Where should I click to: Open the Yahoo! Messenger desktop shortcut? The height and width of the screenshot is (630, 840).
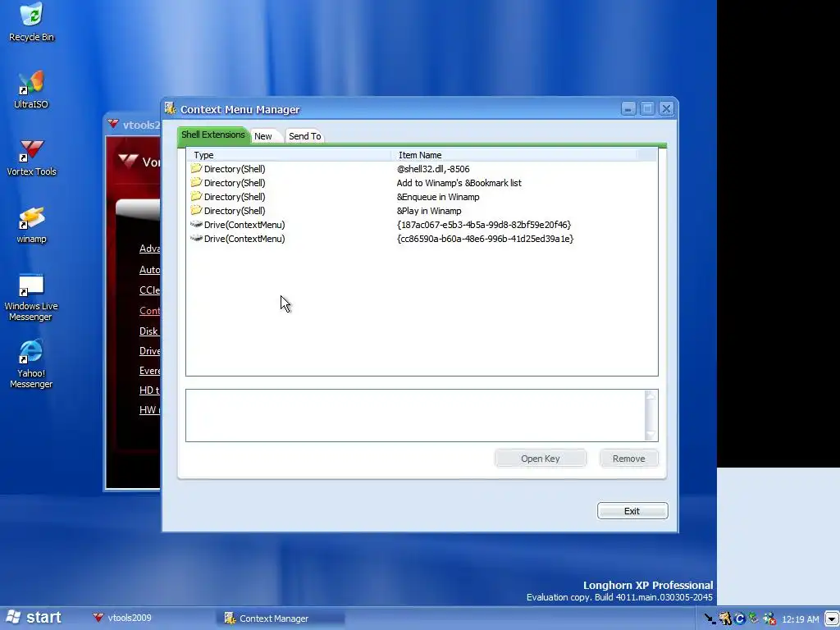[x=31, y=364]
